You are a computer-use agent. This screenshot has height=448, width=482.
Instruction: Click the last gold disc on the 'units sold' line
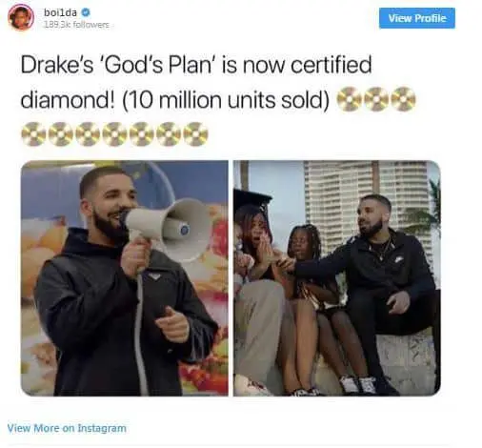click(x=403, y=99)
